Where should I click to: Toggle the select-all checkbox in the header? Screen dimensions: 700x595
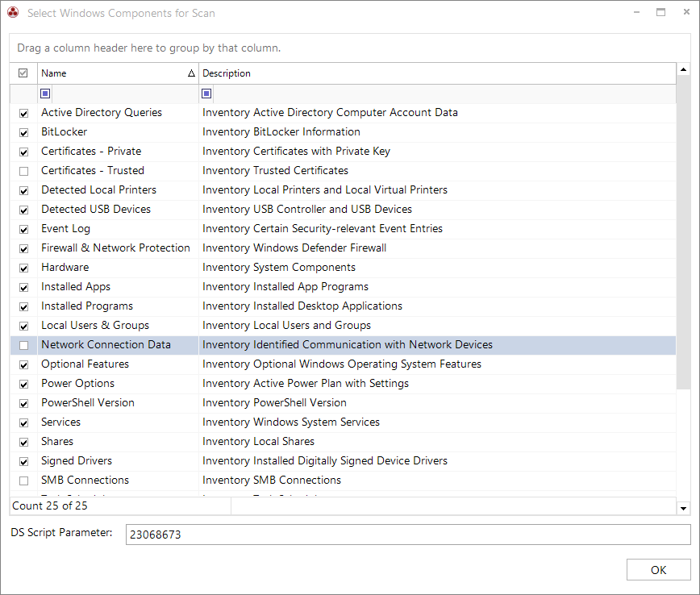tap(23, 73)
